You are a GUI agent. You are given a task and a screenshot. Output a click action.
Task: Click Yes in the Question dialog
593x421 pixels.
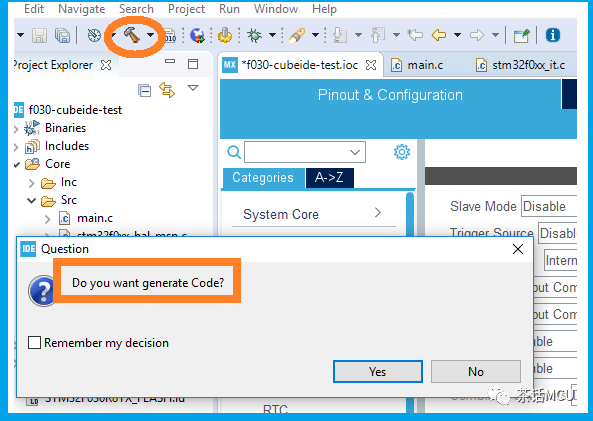tap(378, 371)
